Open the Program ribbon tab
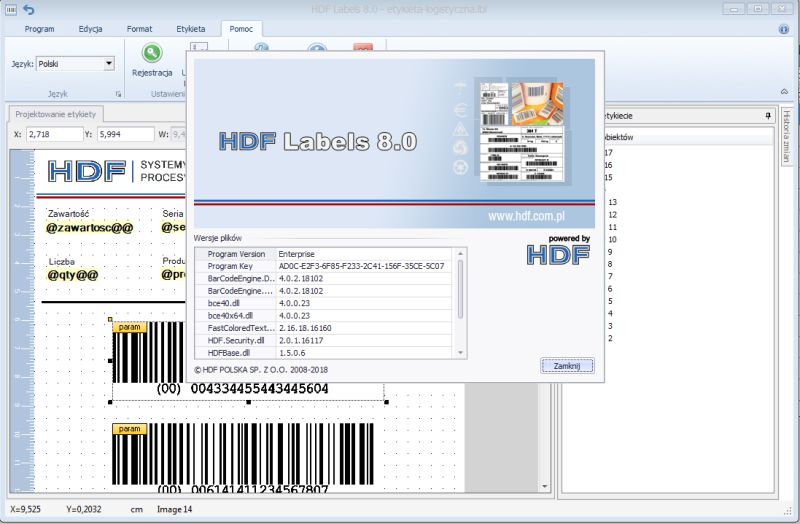 click(39, 29)
